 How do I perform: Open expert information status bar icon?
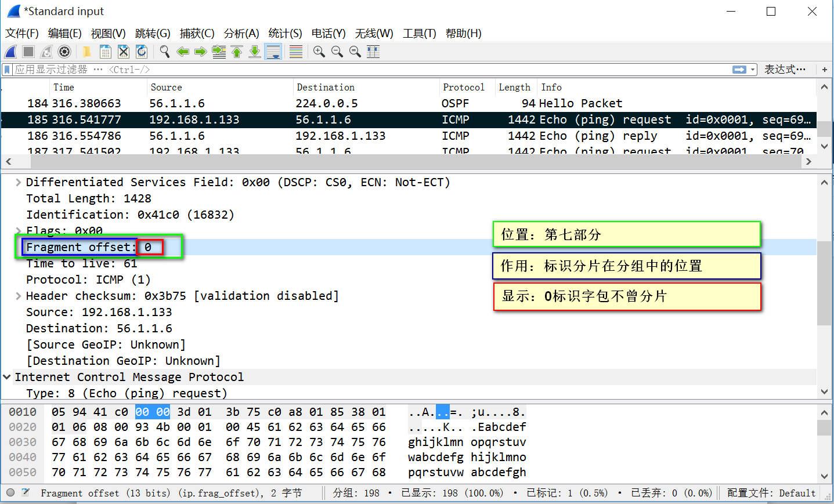coord(10,492)
